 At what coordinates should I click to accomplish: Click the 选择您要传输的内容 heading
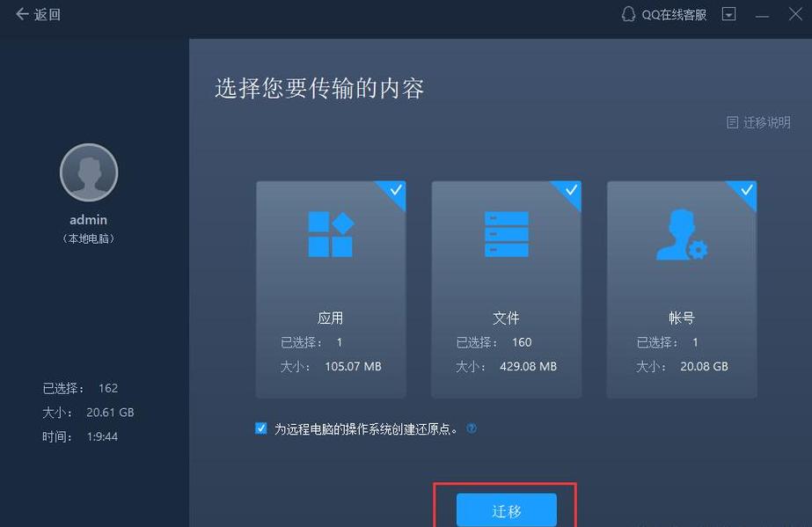click(319, 89)
